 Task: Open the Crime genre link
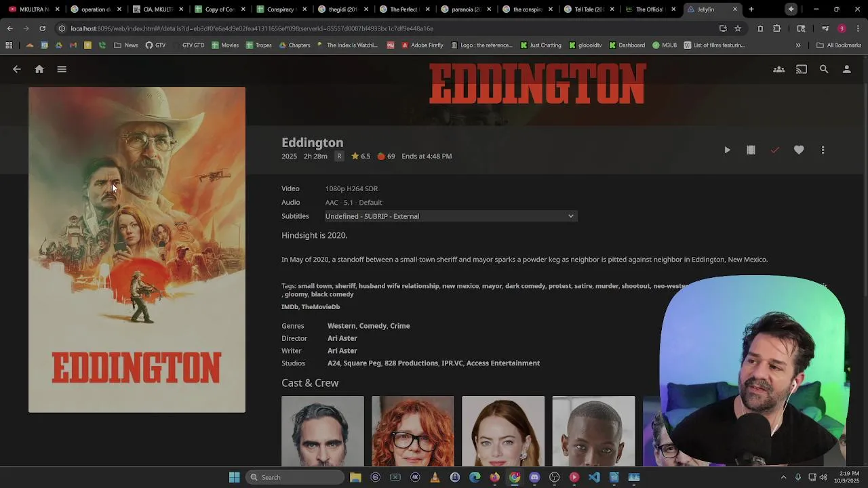coord(400,326)
